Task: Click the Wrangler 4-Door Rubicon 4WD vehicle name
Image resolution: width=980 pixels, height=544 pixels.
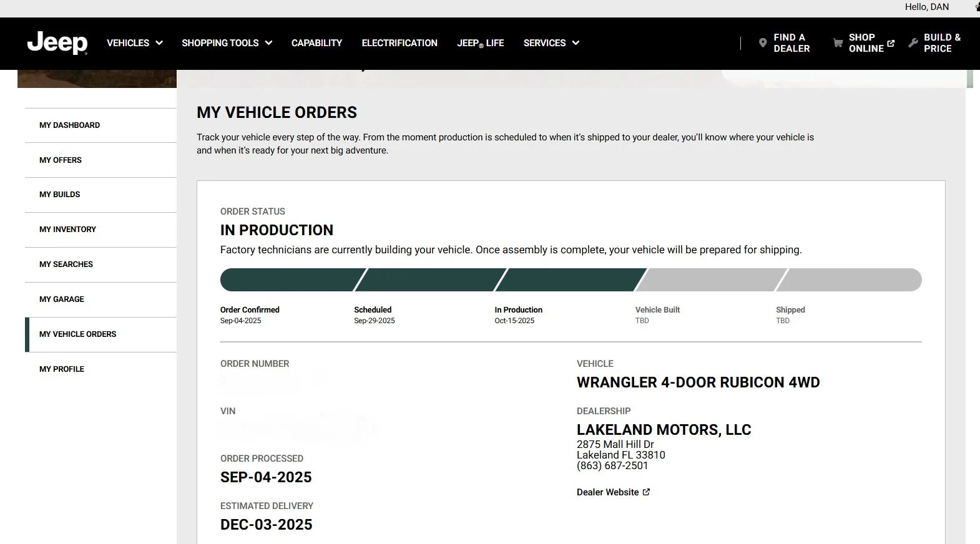Action: (698, 382)
